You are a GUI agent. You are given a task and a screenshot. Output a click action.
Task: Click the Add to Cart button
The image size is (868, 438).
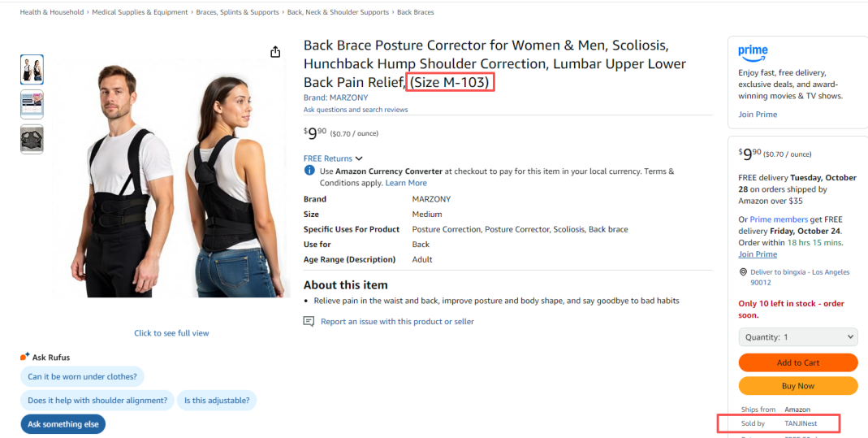[797, 362]
